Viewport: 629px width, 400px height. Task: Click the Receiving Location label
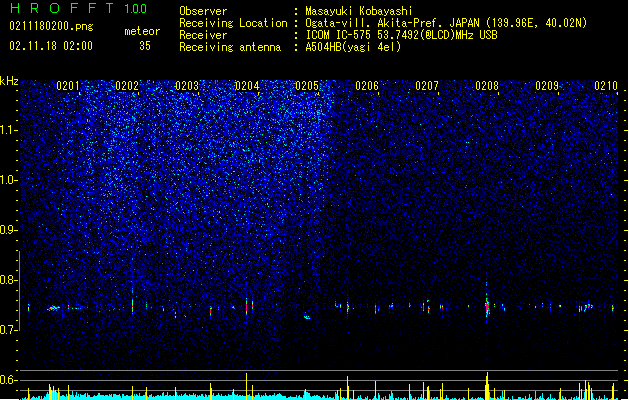233,23
